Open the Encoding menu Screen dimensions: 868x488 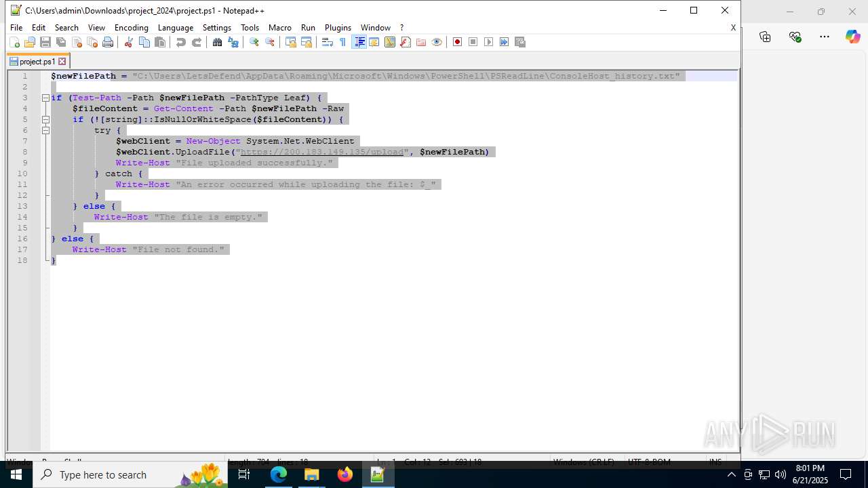(x=132, y=28)
